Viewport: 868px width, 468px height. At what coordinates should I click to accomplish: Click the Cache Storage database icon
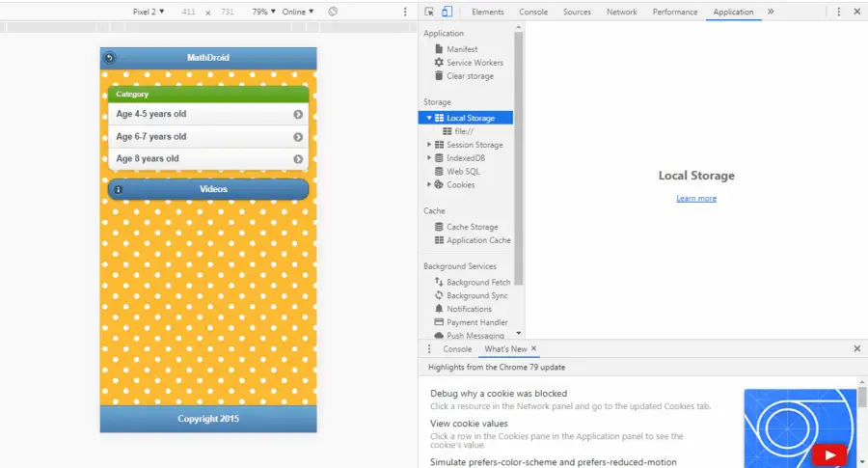point(439,227)
